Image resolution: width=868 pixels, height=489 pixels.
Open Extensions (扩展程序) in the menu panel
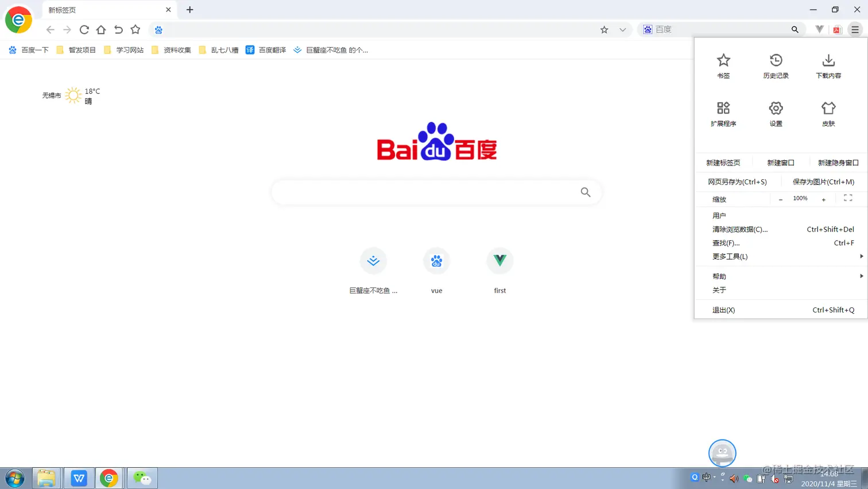[x=723, y=114]
